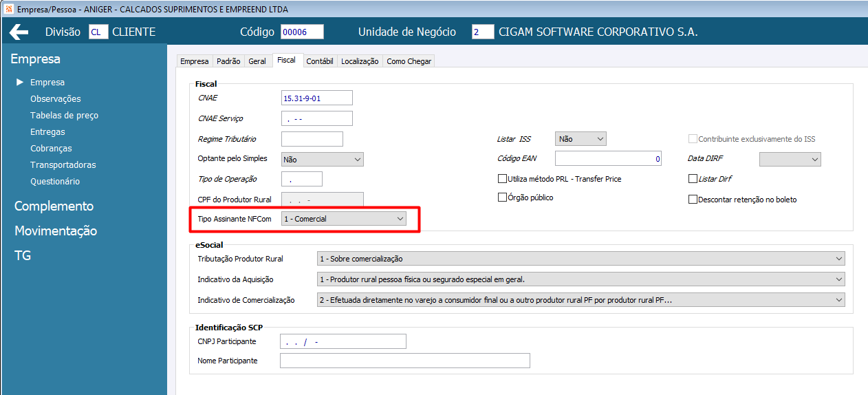Click the back arrow icon
Image resolution: width=868 pixels, height=395 pixels.
point(19,32)
